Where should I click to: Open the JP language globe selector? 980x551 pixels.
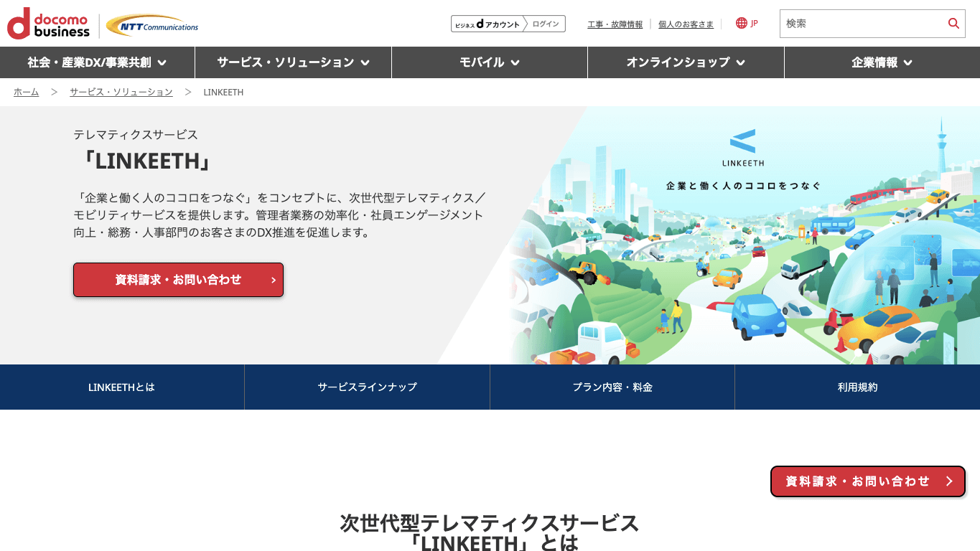pyautogui.click(x=746, y=23)
